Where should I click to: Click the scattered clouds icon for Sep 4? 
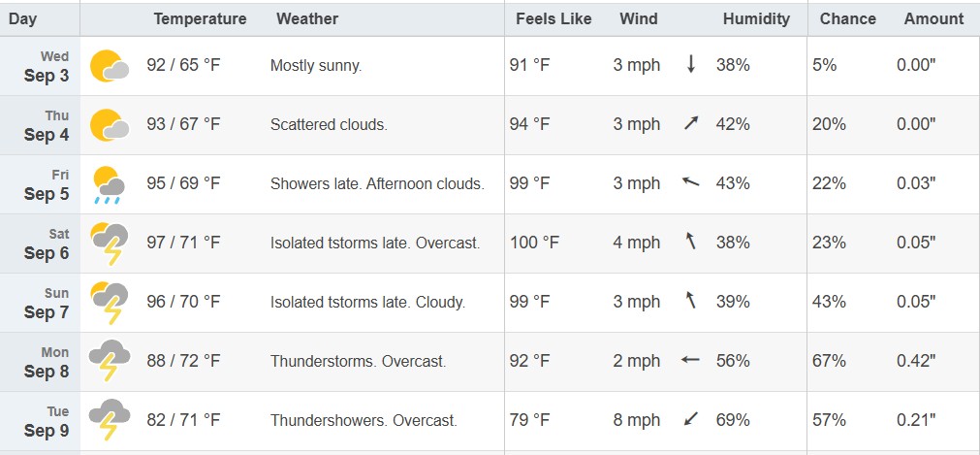[110, 124]
